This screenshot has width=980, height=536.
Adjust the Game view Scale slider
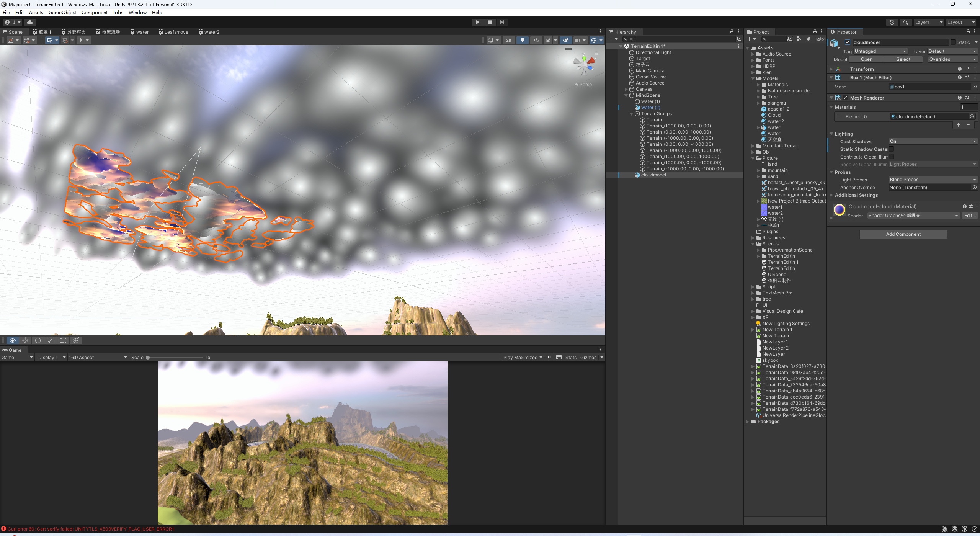click(x=148, y=358)
